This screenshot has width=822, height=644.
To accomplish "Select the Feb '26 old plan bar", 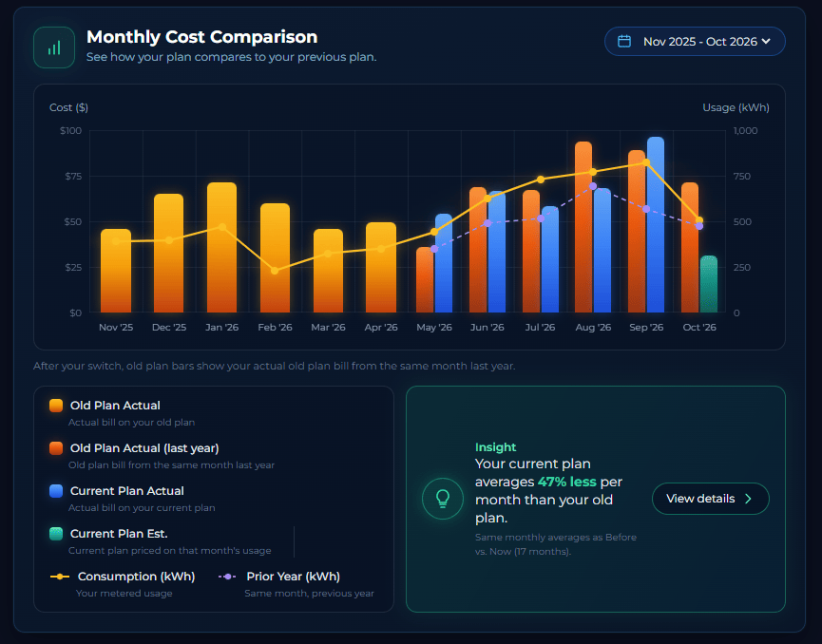I will [275, 258].
